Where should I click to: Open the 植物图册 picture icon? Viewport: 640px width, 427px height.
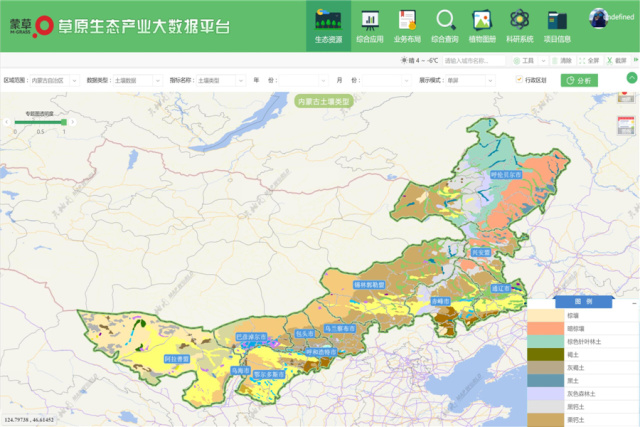point(482,19)
